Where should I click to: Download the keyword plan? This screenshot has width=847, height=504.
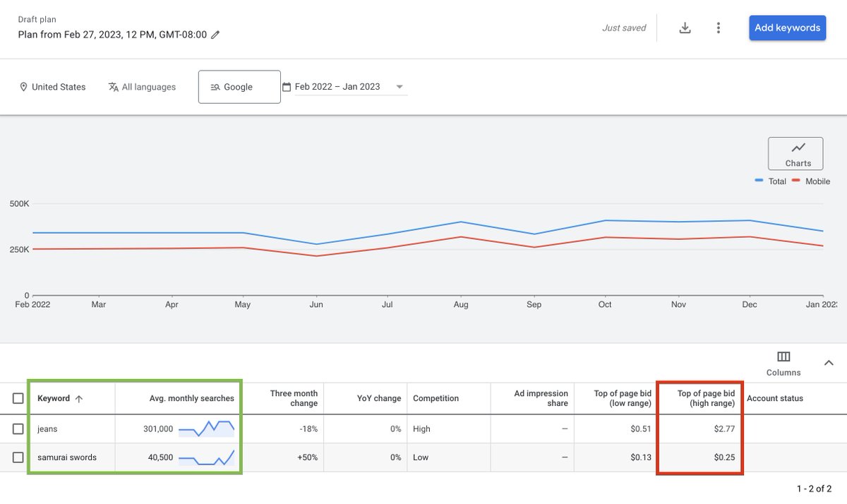pos(685,28)
